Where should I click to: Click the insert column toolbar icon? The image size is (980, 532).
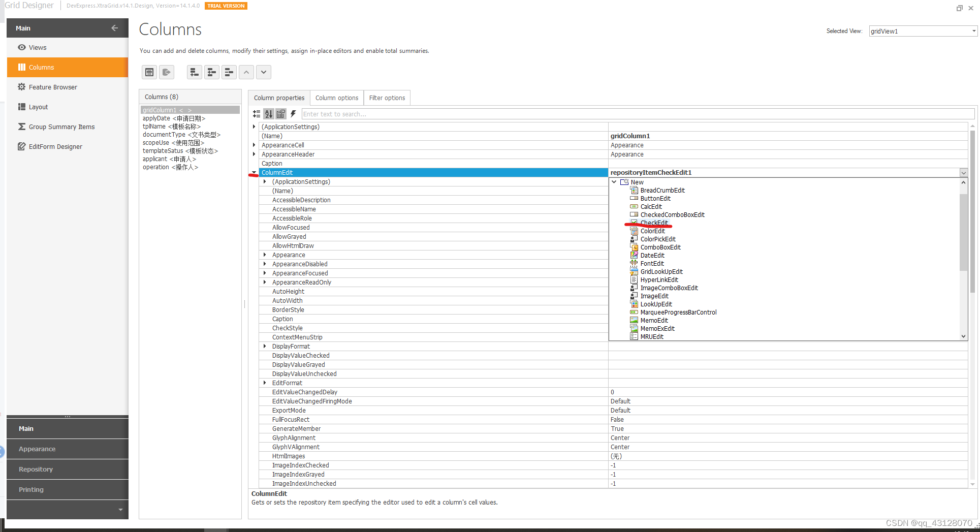point(212,72)
